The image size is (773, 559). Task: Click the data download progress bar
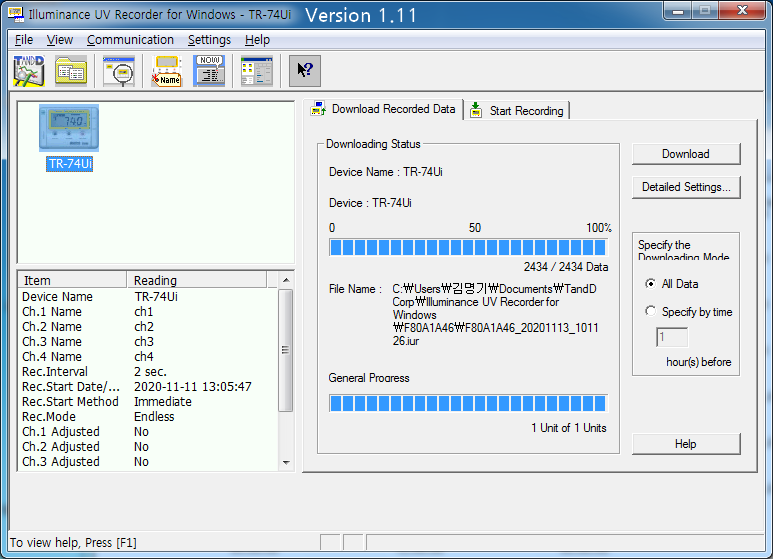468,247
